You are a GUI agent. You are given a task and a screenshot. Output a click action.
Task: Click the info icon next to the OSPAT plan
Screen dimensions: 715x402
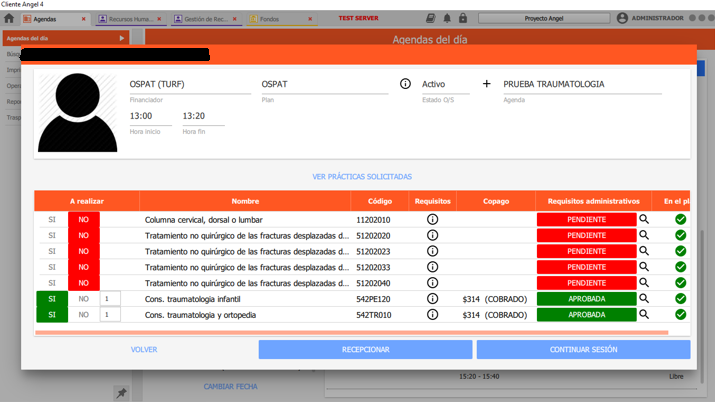(x=405, y=84)
